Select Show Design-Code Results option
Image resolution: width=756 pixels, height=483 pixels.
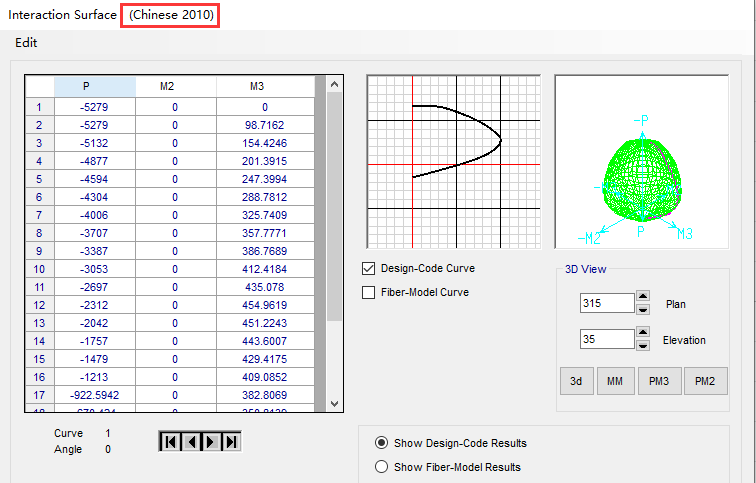point(381,443)
